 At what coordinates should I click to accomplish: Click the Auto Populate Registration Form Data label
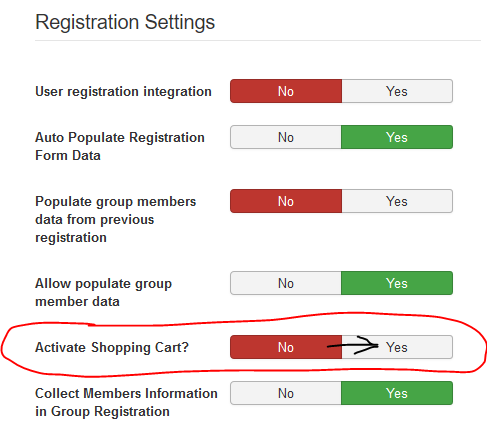[x=120, y=146]
